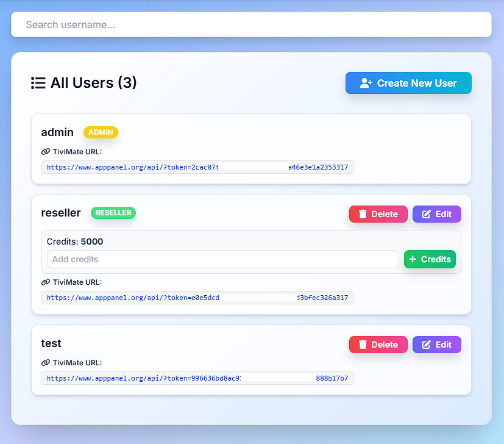
Task: Delete the test user
Action: click(378, 345)
